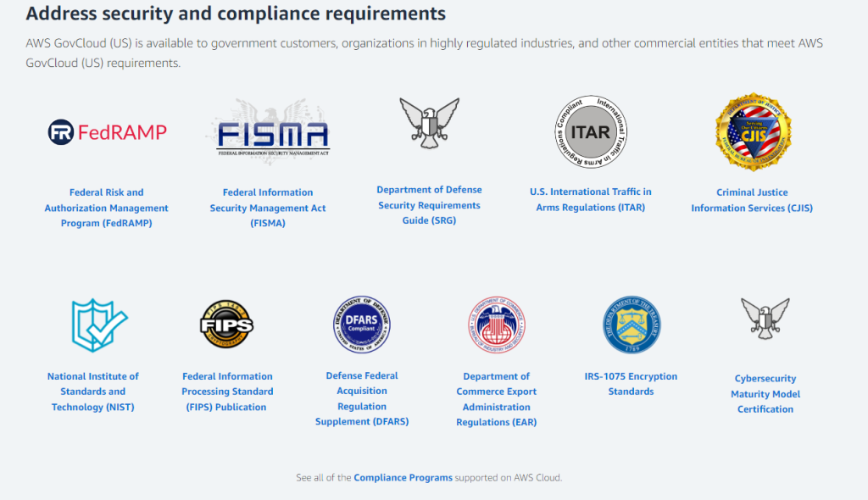Open Department of Defense Security Requirements Guide link
This screenshot has width=868, height=500.
(x=429, y=205)
